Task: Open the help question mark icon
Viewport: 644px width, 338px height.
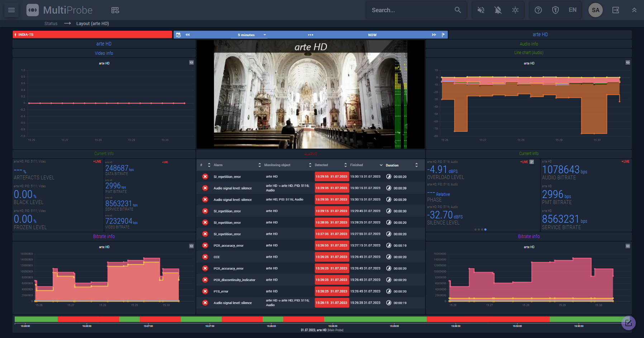Action: [x=538, y=10]
